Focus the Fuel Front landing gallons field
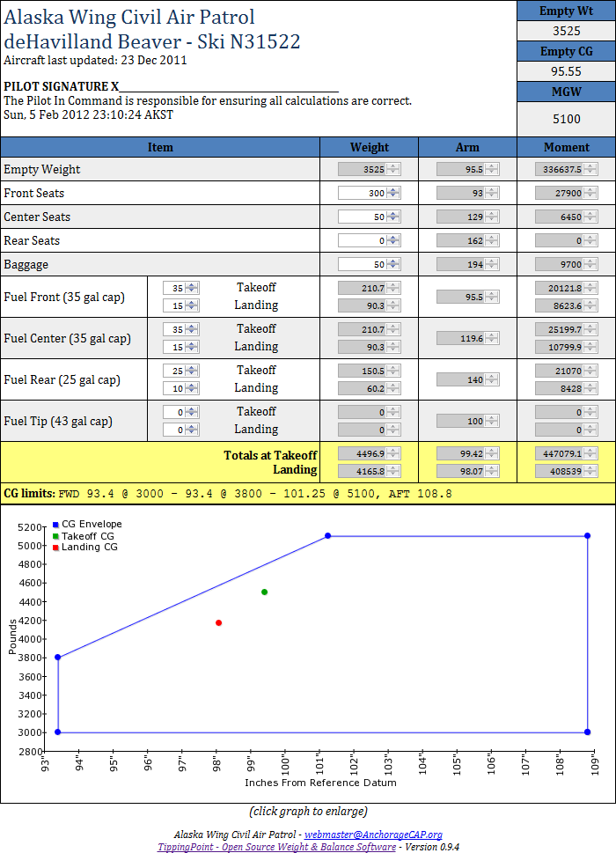 coord(174,305)
